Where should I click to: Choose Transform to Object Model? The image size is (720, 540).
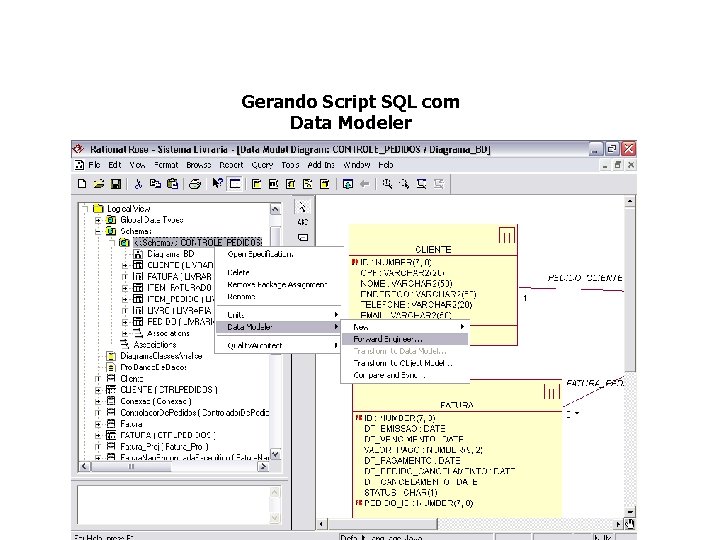point(403,363)
